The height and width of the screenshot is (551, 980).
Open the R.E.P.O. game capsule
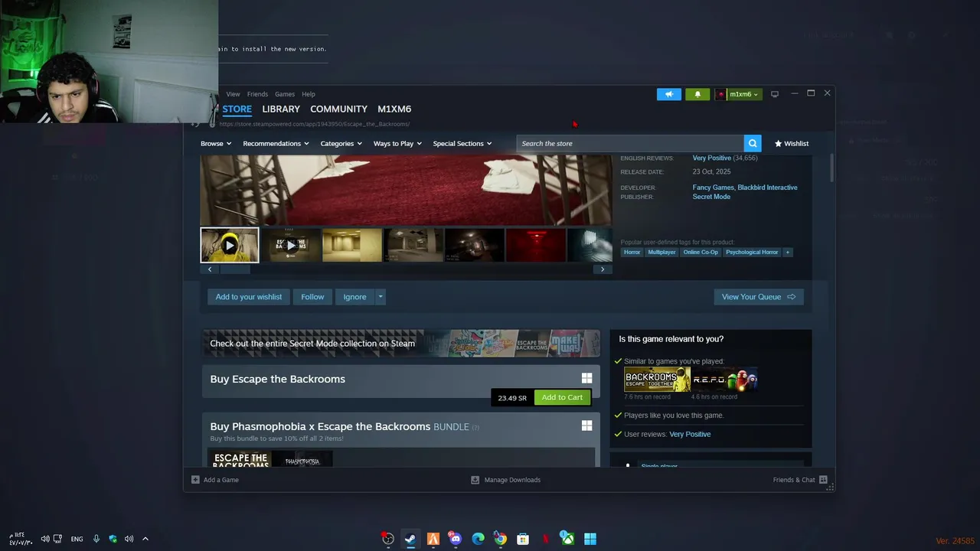[724, 380]
